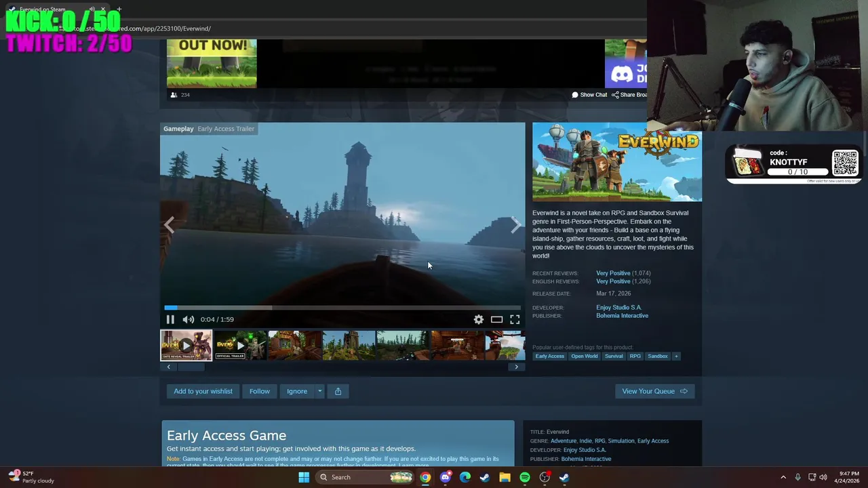Viewport: 868px width, 488px height.
Task: Click the thumbnail strip scrollbar handle
Action: (x=191, y=367)
